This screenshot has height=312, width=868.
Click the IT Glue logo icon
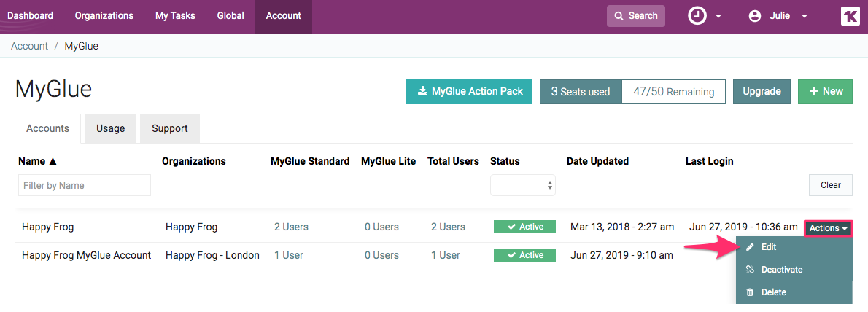click(x=850, y=16)
